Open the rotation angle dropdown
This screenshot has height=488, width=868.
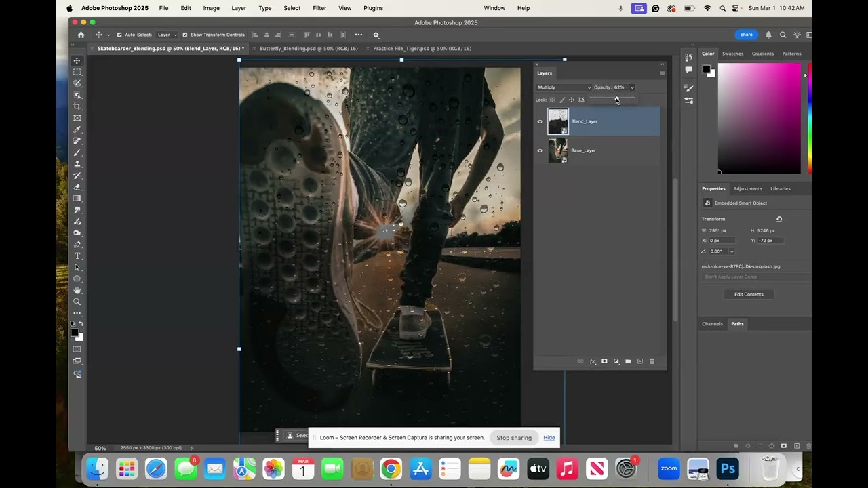(731, 251)
